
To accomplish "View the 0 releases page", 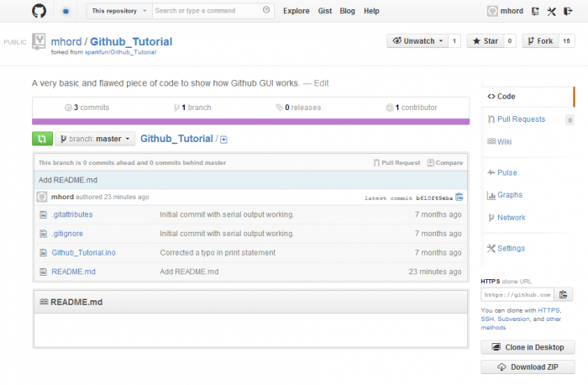I will [x=298, y=108].
